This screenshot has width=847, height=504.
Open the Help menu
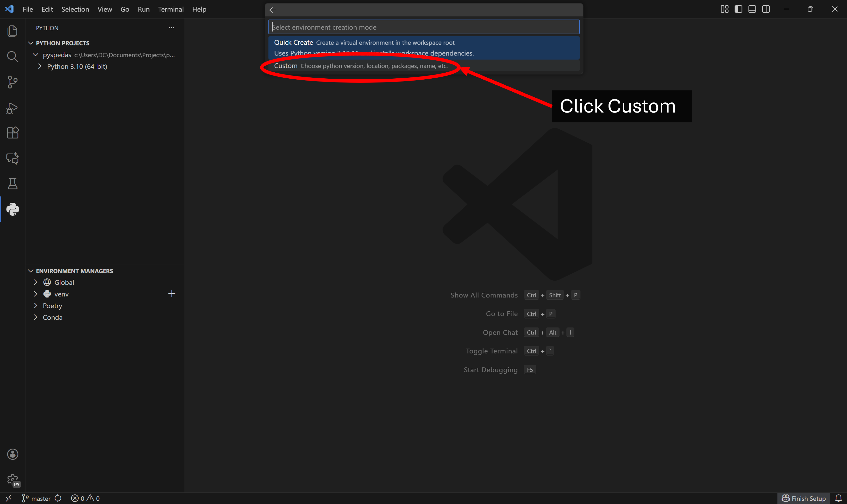click(199, 9)
